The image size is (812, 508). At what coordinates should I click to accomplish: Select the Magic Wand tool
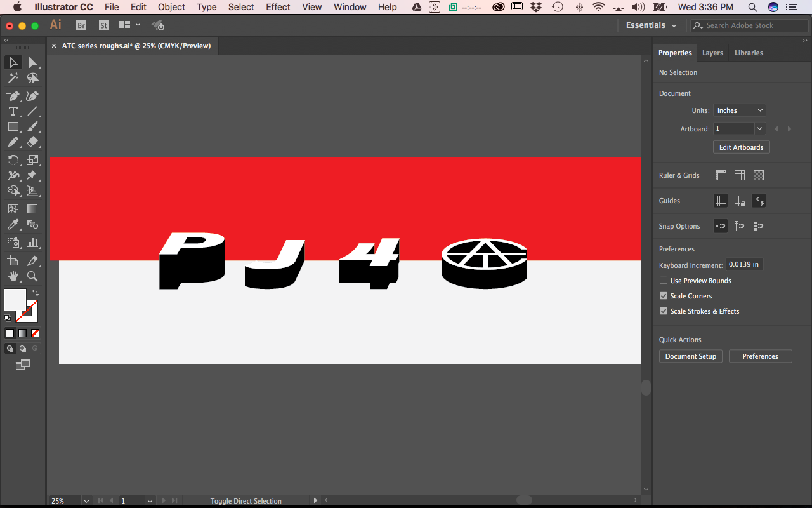coord(13,78)
